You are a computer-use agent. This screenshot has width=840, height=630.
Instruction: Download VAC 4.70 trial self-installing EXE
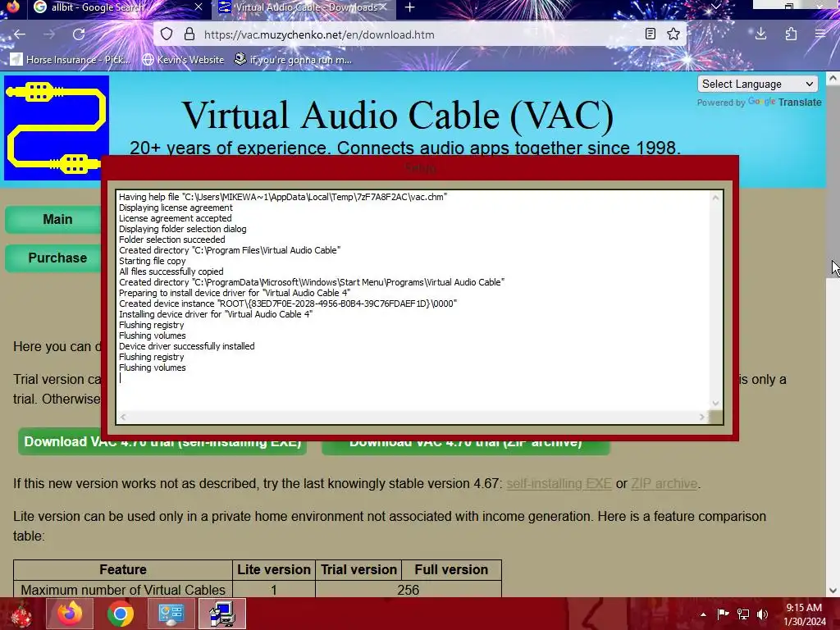[x=162, y=442]
